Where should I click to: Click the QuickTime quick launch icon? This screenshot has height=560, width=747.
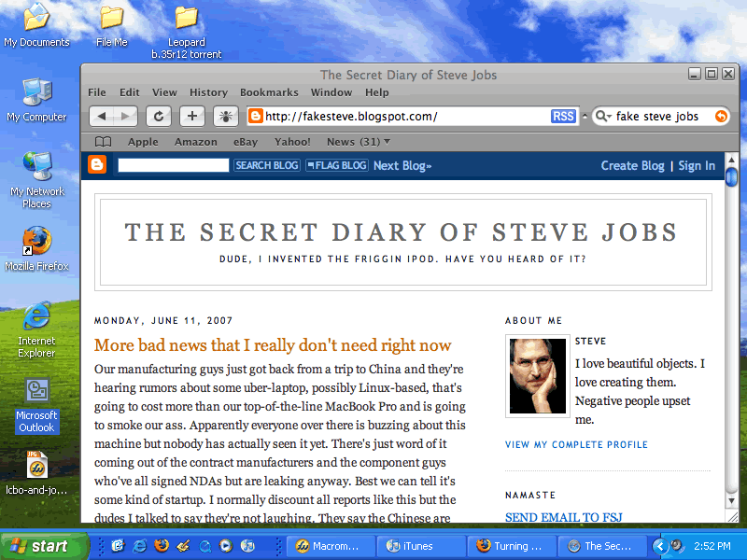click(x=204, y=546)
